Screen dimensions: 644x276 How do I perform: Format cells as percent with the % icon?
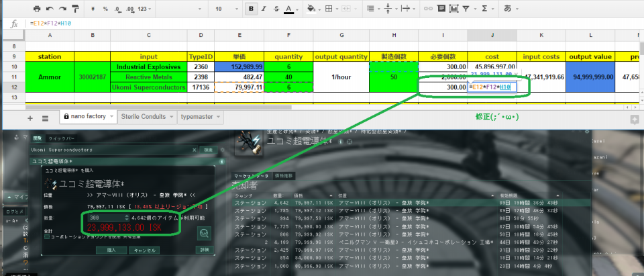[105, 9]
